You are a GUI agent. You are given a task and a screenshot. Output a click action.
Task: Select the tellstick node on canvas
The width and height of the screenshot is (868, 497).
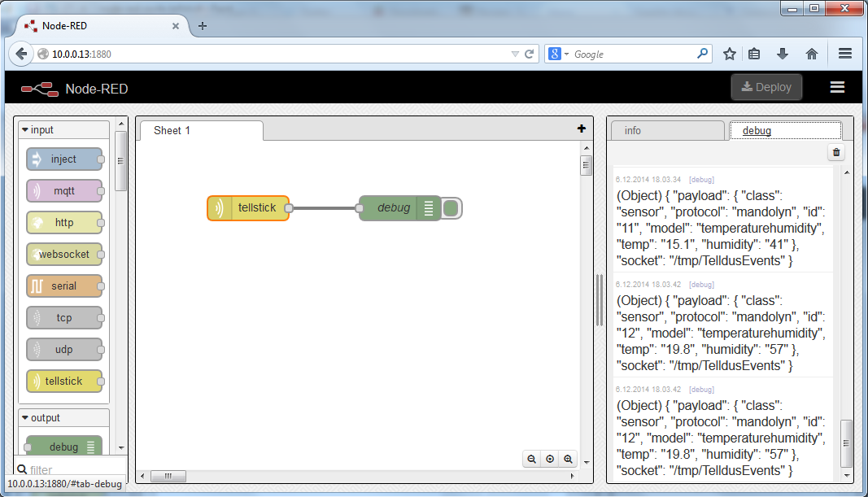tap(248, 208)
